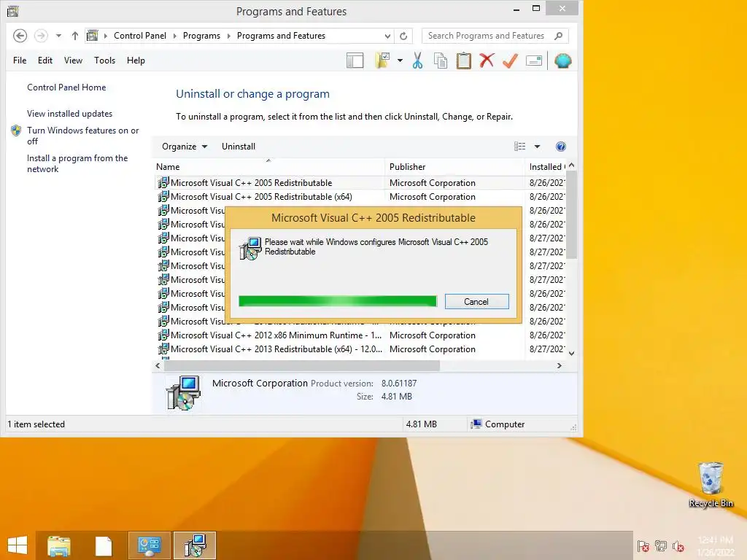The height and width of the screenshot is (560, 747).
Task: Open Turn Windows features on or off
Action: pyautogui.click(x=83, y=136)
